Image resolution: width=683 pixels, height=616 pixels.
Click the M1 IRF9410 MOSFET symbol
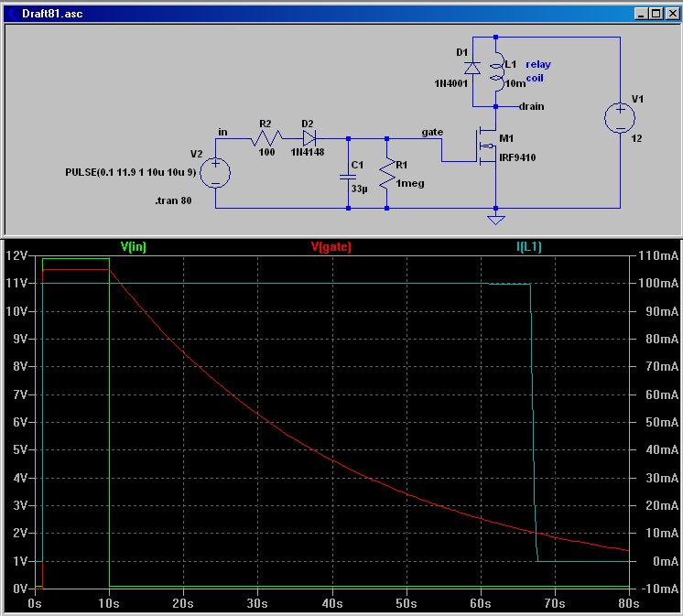pyautogui.click(x=487, y=146)
